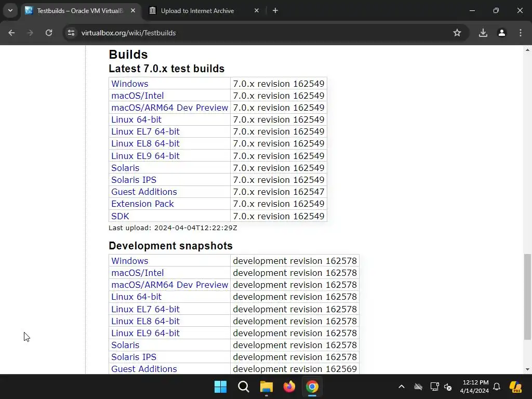Open development snapshot Solaris link

click(125, 345)
